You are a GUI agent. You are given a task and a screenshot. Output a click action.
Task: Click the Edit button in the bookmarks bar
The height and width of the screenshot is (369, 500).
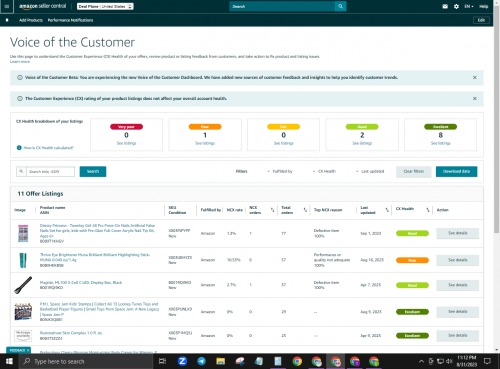click(x=481, y=20)
